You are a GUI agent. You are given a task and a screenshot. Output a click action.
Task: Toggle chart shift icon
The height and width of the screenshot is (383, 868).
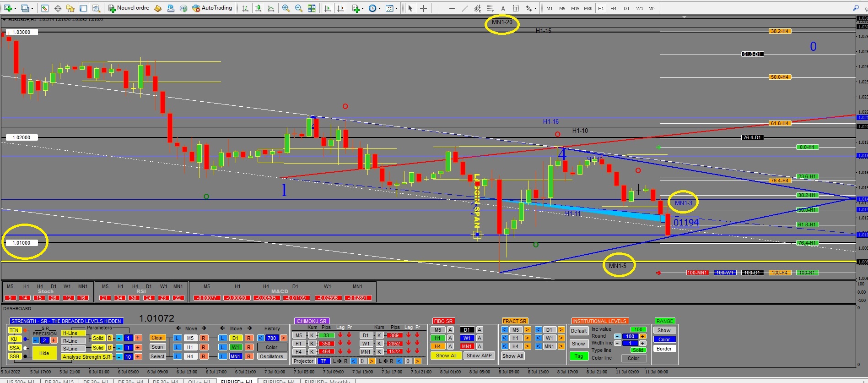340,8
